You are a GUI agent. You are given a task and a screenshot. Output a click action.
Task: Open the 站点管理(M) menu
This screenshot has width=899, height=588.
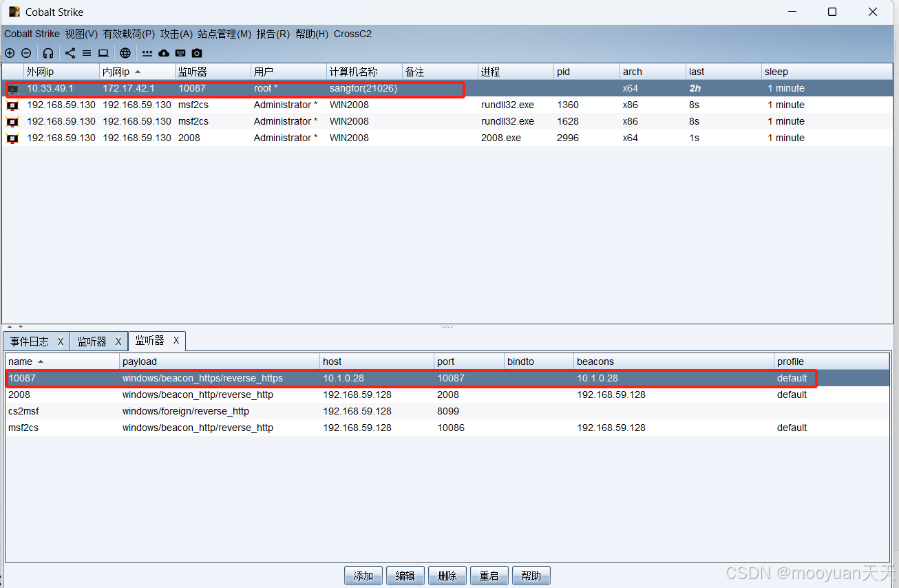pyautogui.click(x=224, y=34)
